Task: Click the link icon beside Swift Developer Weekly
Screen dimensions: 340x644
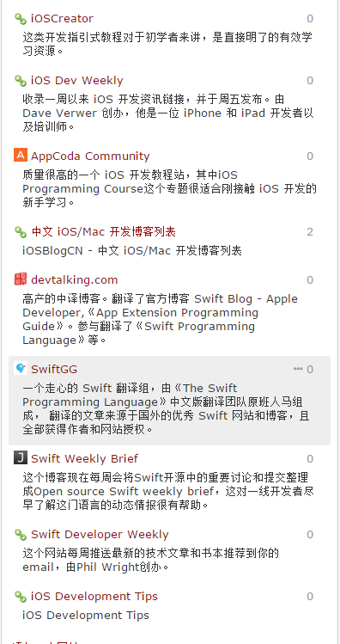Action: point(21,534)
